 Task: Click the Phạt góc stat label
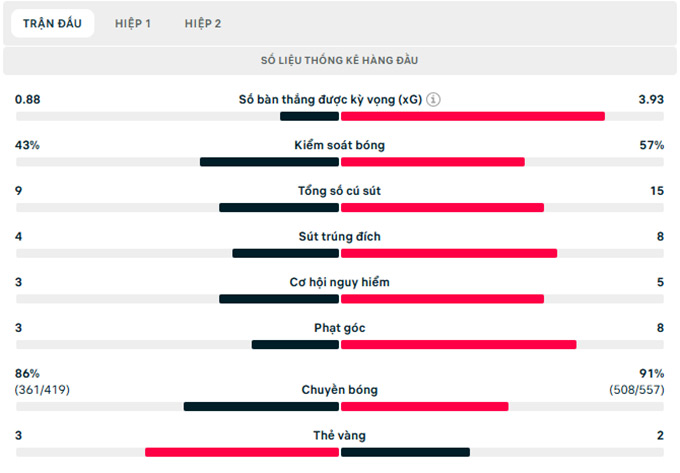(340, 327)
